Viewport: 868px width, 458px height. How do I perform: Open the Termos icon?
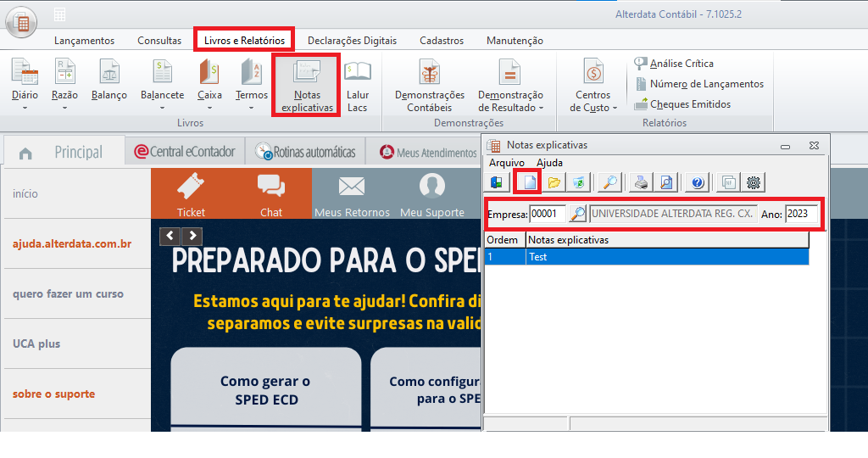pos(251,72)
